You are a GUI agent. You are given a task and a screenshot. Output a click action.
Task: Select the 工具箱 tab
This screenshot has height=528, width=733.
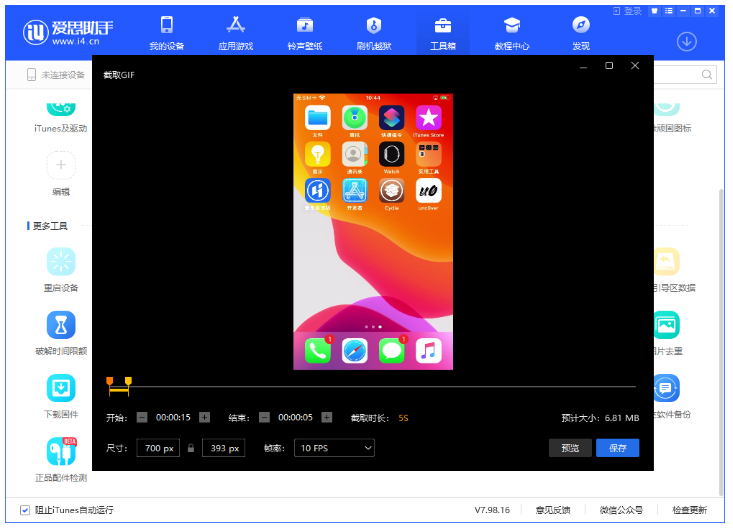tap(443, 33)
